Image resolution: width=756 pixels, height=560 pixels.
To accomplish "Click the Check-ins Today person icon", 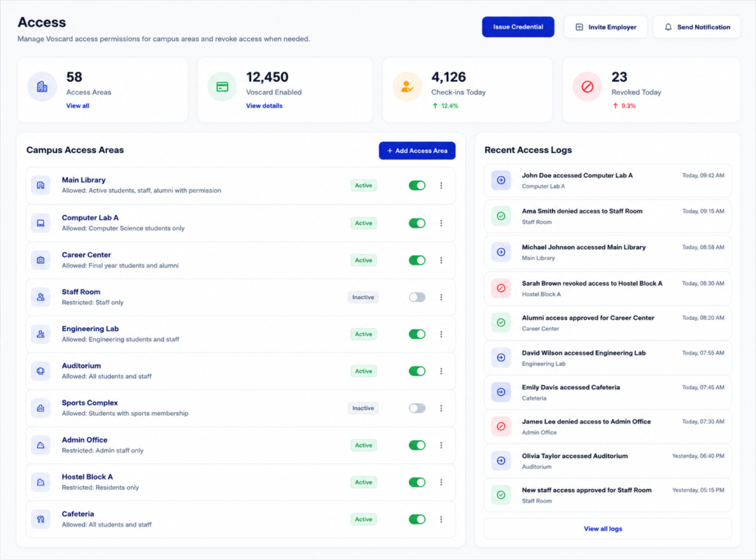I will click(x=407, y=87).
